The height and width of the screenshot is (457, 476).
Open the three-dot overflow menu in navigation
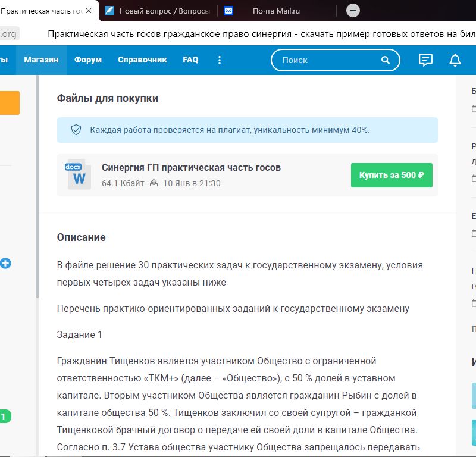[219, 60]
